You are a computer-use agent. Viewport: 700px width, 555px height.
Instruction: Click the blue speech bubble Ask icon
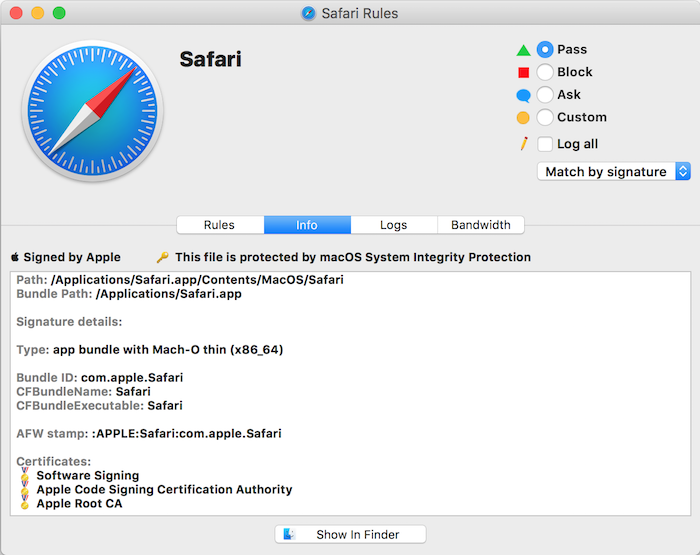[523, 95]
